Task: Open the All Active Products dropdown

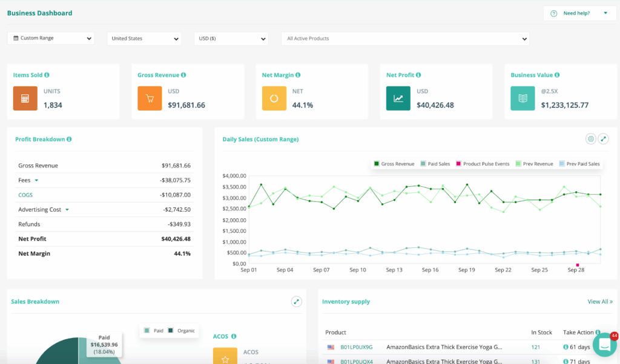Action: point(405,38)
